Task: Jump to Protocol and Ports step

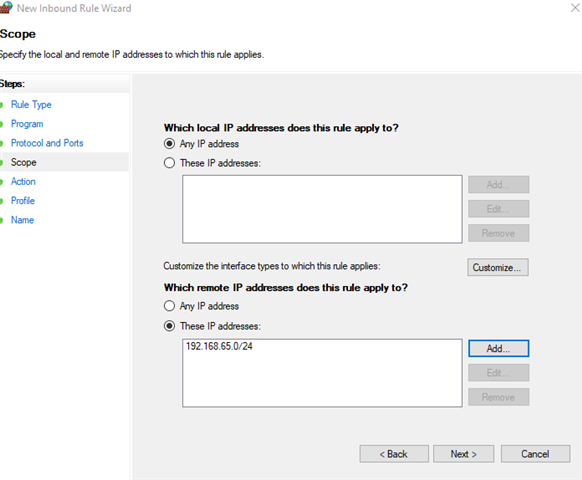Action: coord(47,143)
